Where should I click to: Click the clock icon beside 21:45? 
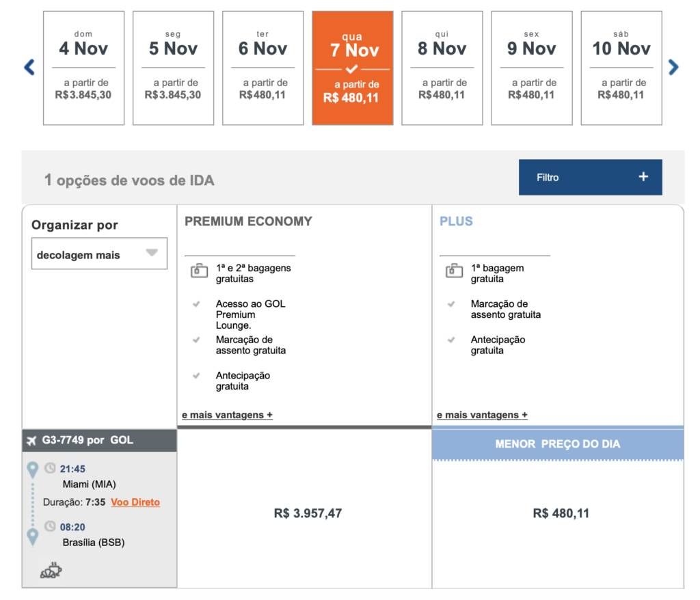tap(50, 468)
